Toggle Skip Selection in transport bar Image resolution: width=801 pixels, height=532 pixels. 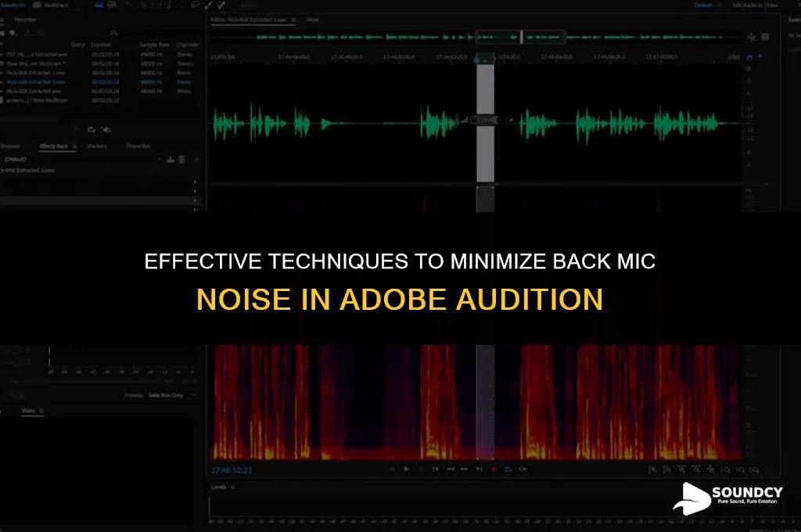523,469
